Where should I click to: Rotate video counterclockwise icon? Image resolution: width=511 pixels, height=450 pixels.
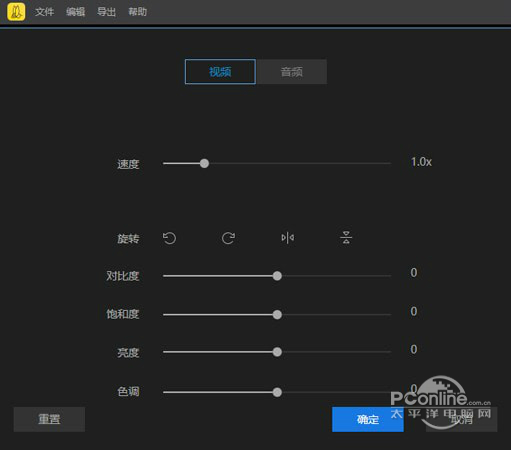click(169, 238)
